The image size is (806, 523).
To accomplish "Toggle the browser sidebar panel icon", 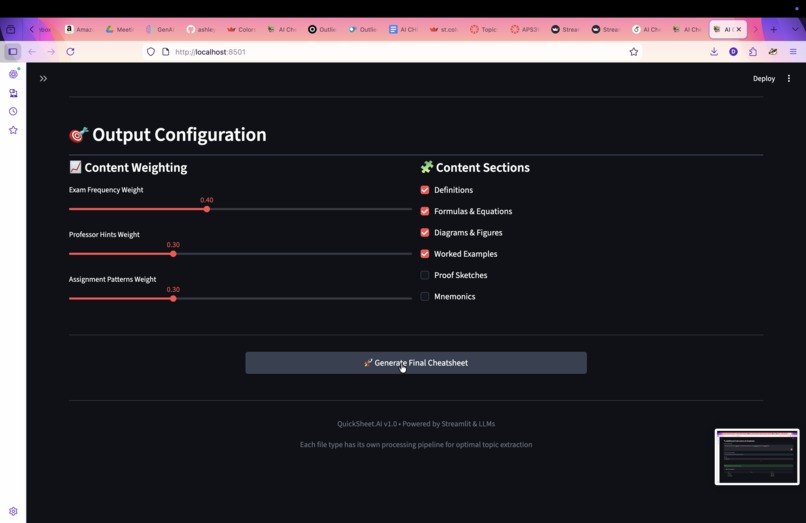I will click(x=12, y=51).
